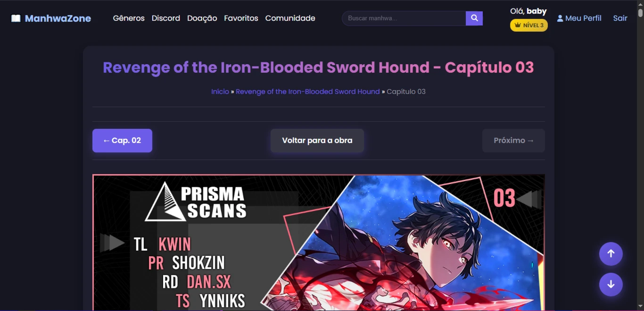Open the Discord menu item
The width and height of the screenshot is (644, 311).
166,18
